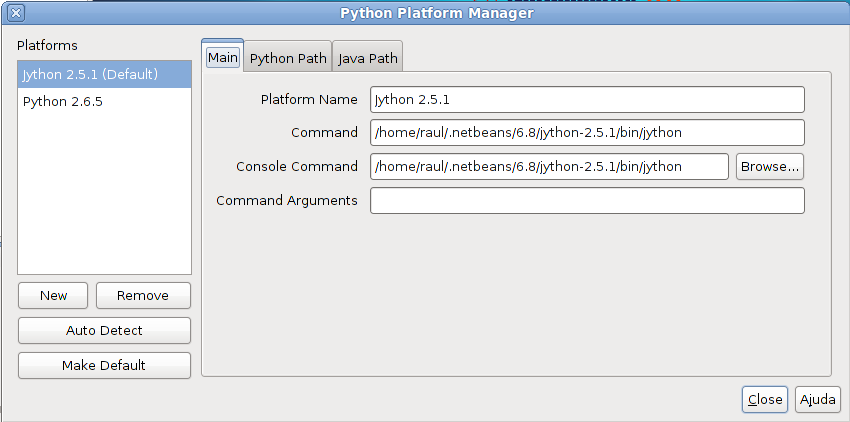
Task: Browse for a console command file
Action: (x=770, y=167)
